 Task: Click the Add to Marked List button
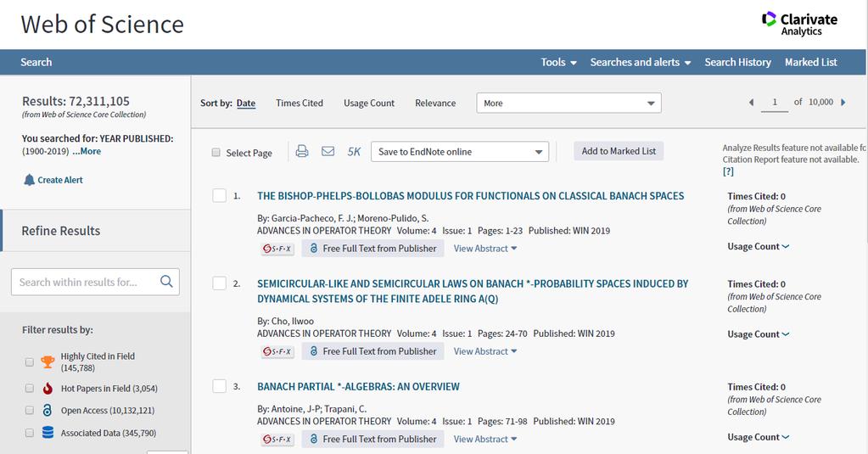click(x=619, y=151)
